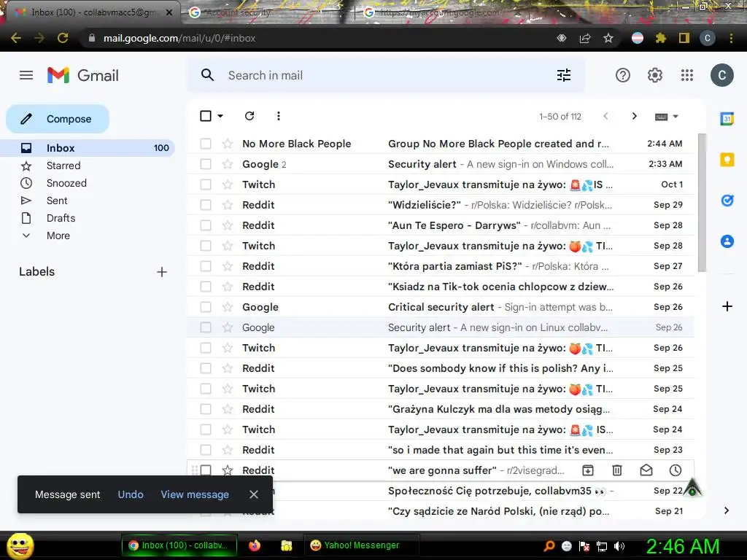Click the Gmail logo
This screenshot has width=747, height=560.
(83, 75)
